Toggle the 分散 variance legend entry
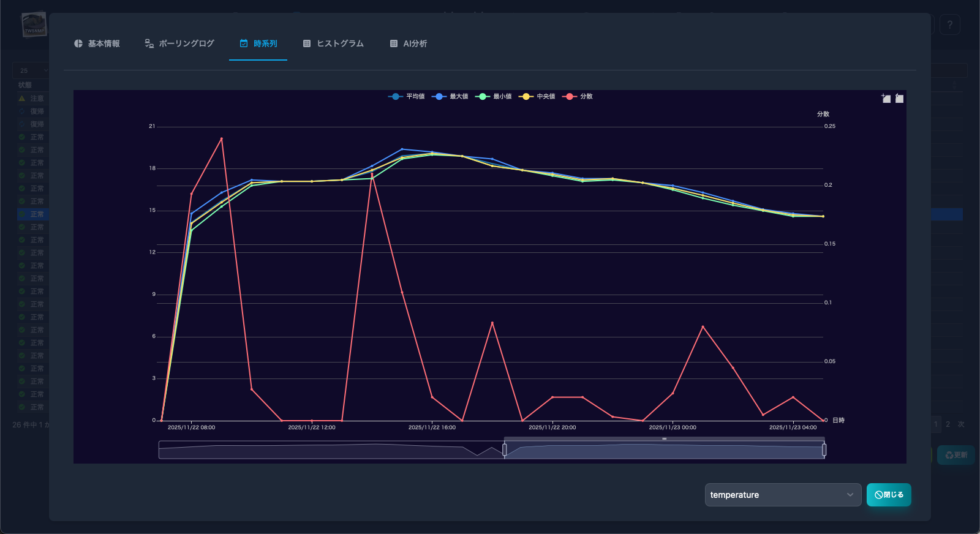Screen dimensions: 980x534 (578, 97)
